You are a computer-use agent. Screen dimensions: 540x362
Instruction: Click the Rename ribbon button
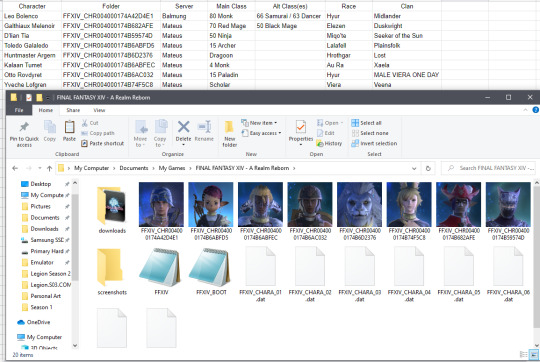pyautogui.click(x=204, y=131)
